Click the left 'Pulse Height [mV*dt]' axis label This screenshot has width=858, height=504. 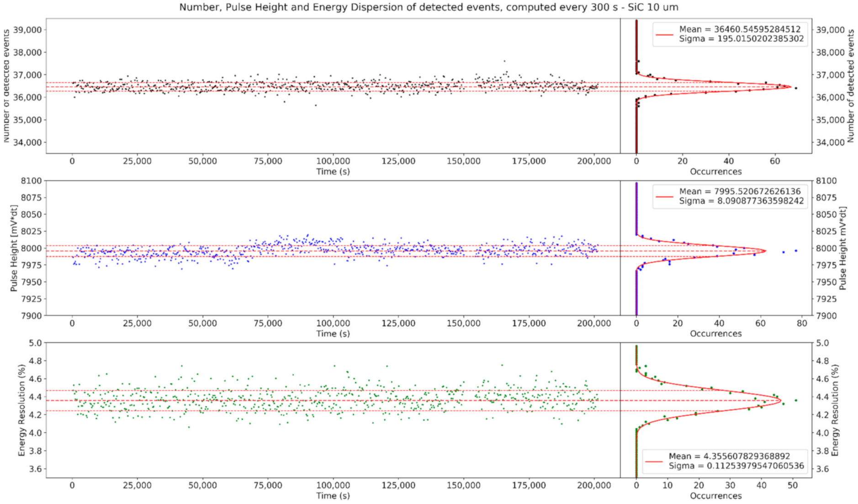click(14, 248)
